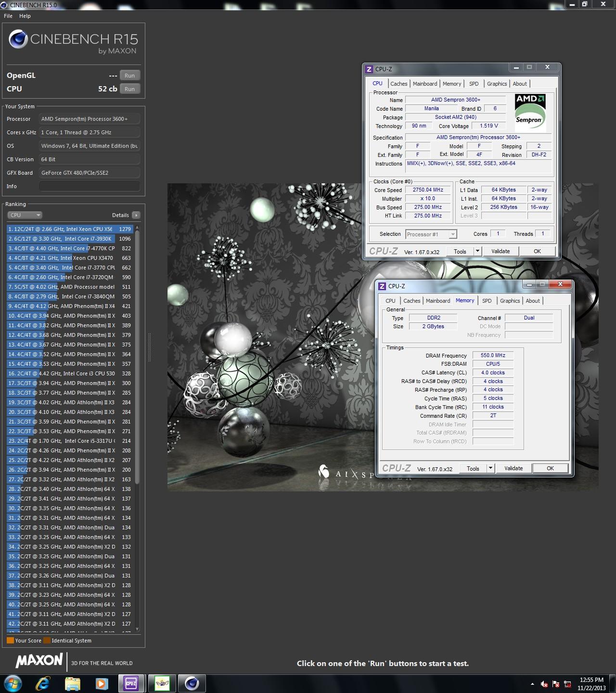The height and width of the screenshot is (693, 616).
Task: Switch to Mainboard tab in upper CPU-Z
Action: 425,84
